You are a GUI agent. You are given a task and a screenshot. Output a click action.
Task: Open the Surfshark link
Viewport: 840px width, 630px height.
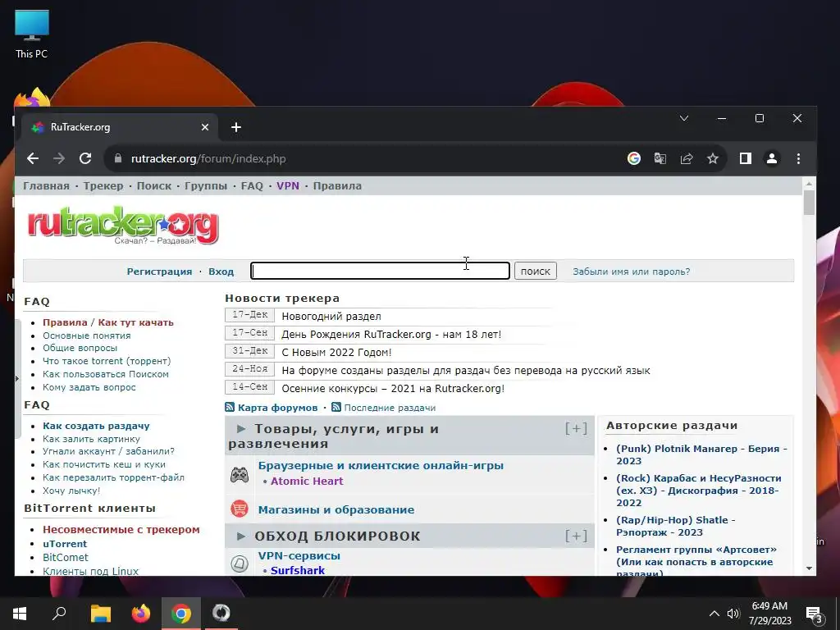pyautogui.click(x=297, y=571)
